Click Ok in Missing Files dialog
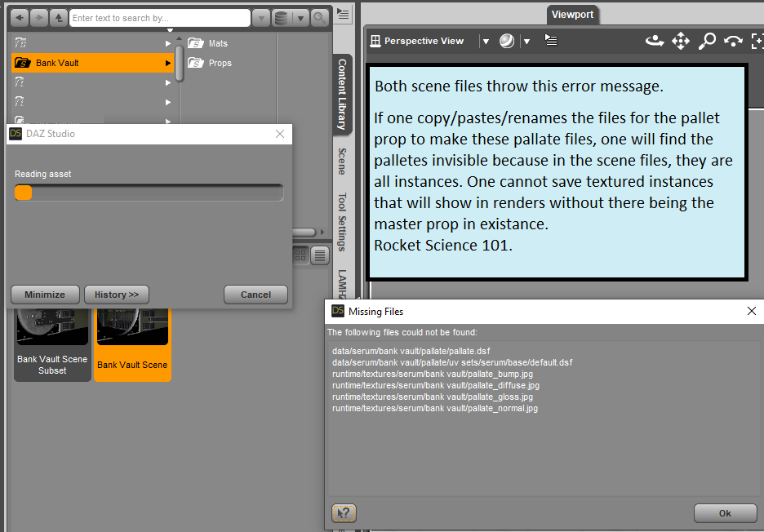This screenshot has width=764, height=532. click(725, 513)
